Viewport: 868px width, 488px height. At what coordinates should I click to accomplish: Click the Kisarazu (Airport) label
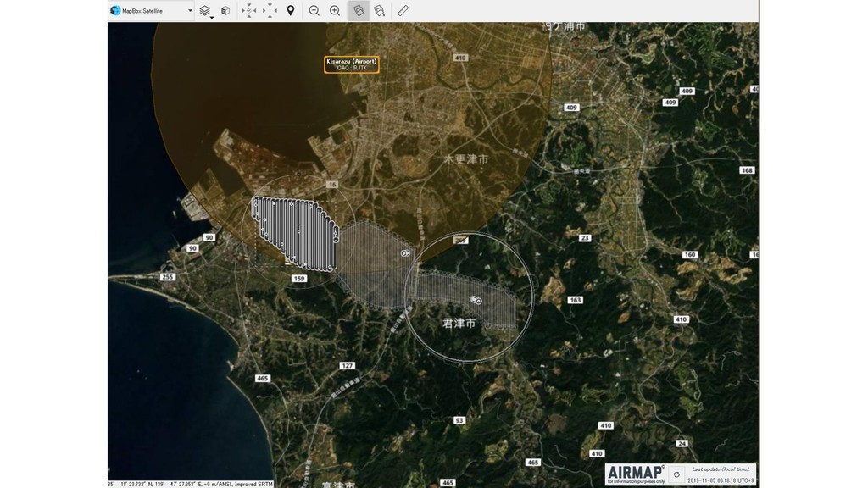click(x=352, y=64)
